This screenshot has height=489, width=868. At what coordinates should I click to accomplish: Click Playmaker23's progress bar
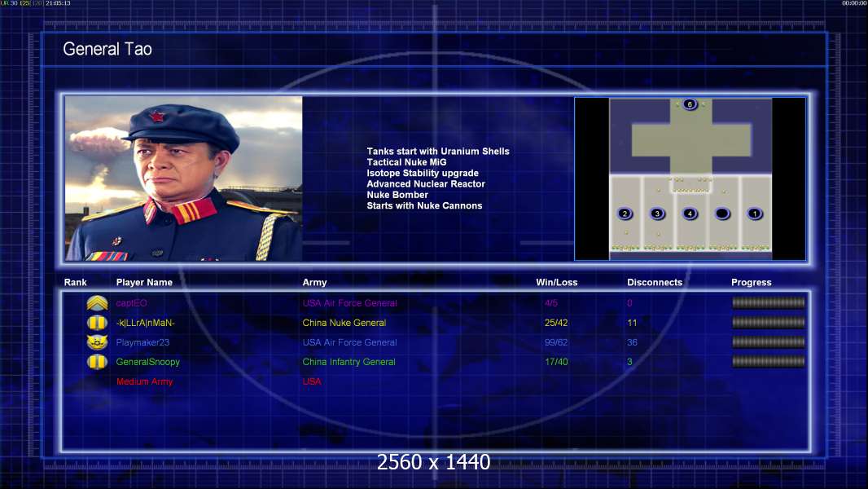coord(769,342)
